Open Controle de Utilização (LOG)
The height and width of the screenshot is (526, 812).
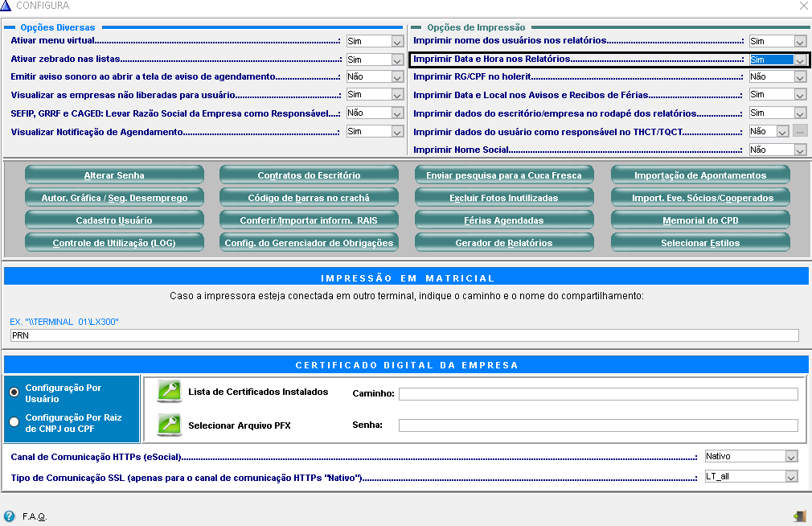pos(114,243)
